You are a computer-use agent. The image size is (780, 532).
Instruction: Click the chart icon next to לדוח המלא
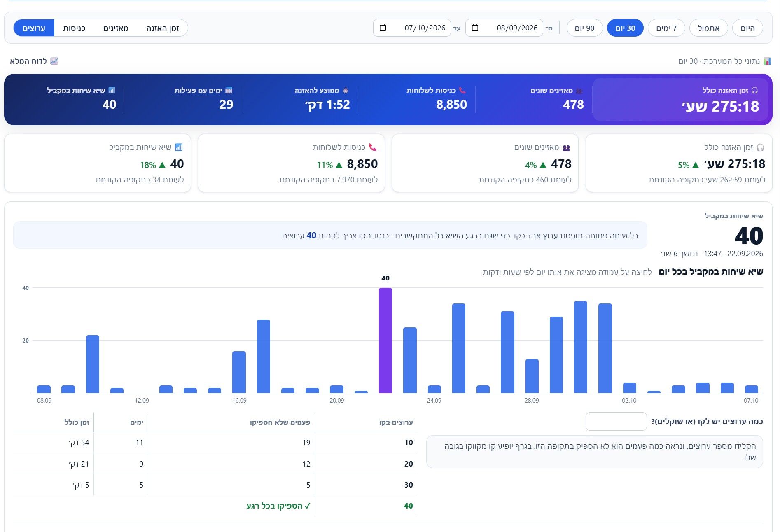(x=54, y=61)
